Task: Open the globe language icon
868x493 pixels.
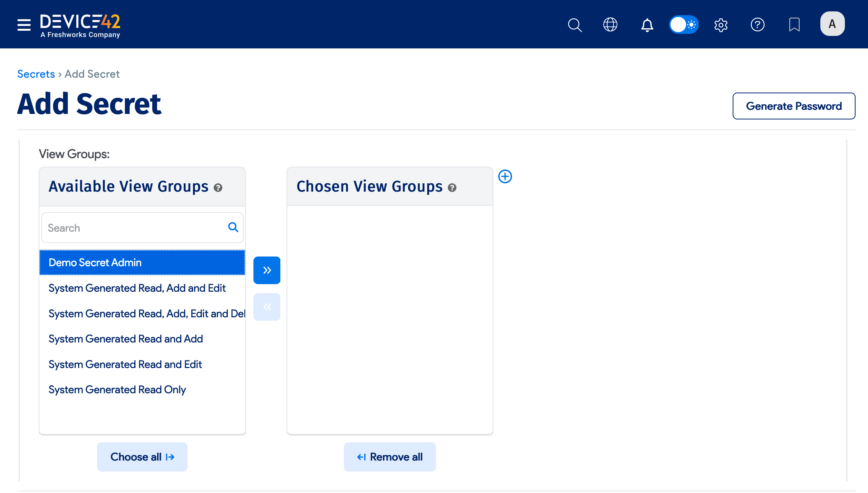Action: (x=610, y=25)
